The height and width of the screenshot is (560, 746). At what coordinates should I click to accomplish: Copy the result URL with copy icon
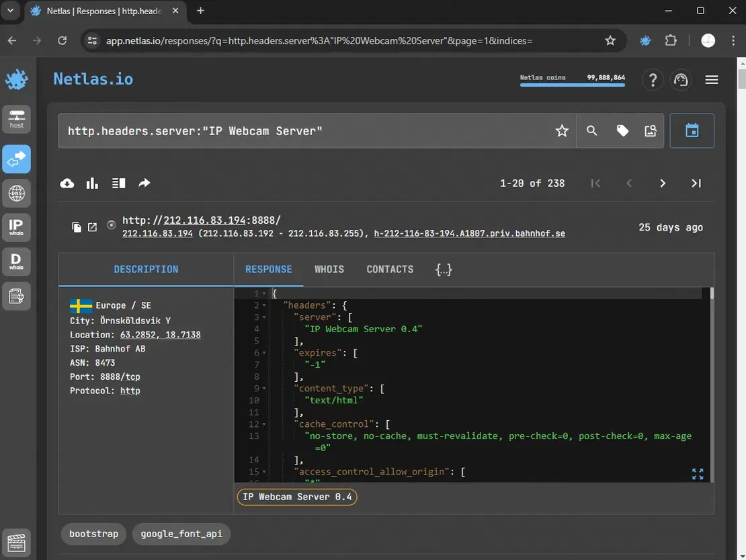pyautogui.click(x=77, y=227)
